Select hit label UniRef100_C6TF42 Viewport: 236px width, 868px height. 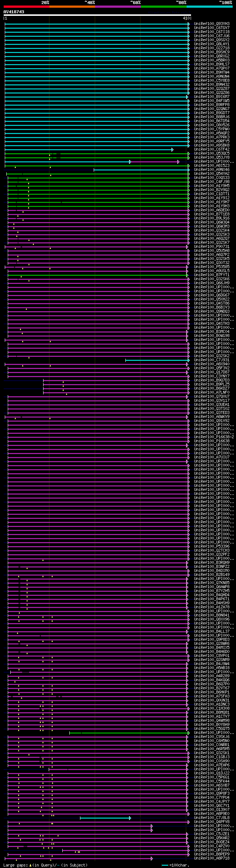pyautogui.click(x=212, y=149)
